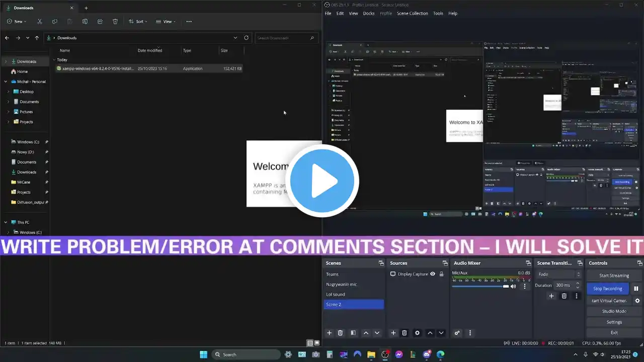
Task: Click the Start Streaming button
Action: [614, 276]
